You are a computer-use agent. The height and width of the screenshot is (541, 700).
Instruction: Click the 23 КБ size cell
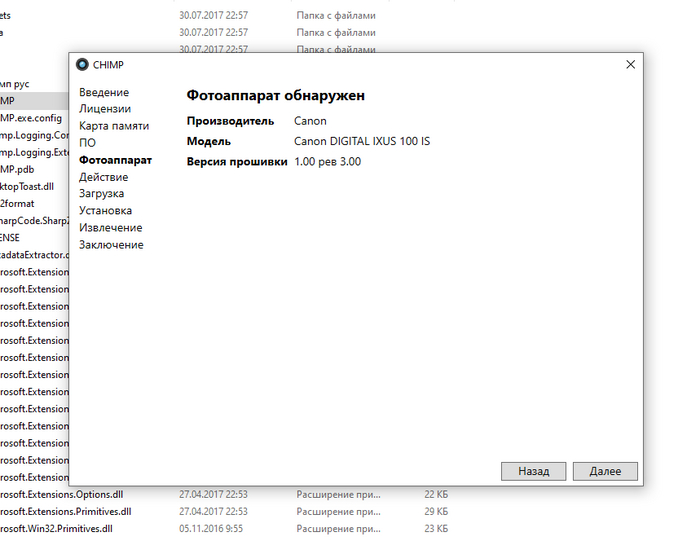click(x=436, y=529)
